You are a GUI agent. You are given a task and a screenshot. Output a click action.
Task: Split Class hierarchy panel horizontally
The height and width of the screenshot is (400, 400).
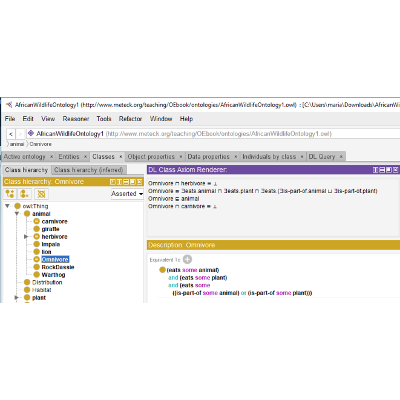tap(126, 182)
